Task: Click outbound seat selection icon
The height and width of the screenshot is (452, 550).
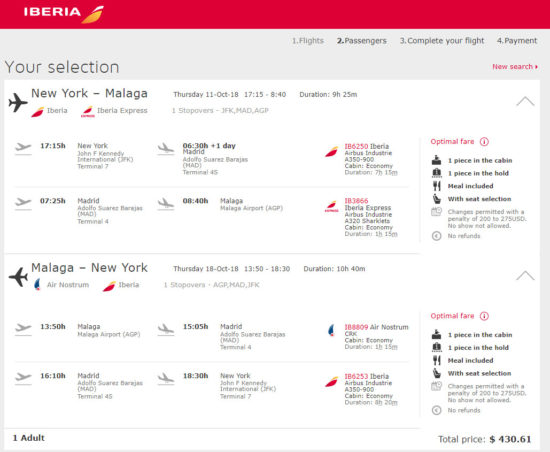Action: pyautogui.click(x=437, y=199)
